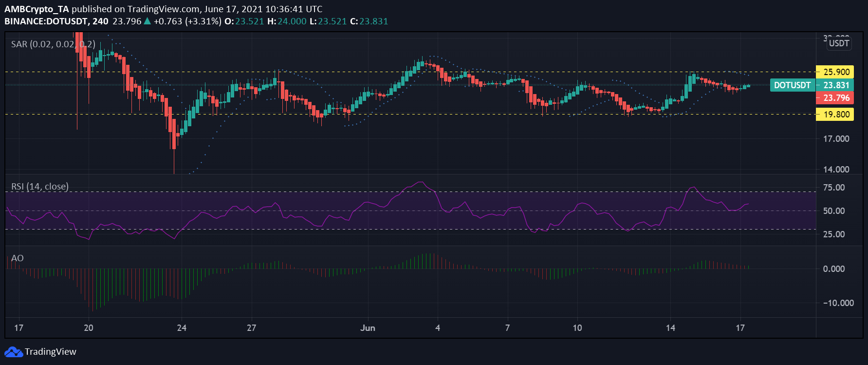Click the 14.000 price axis value
This screenshot has height=365, width=868.
point(836,170)
